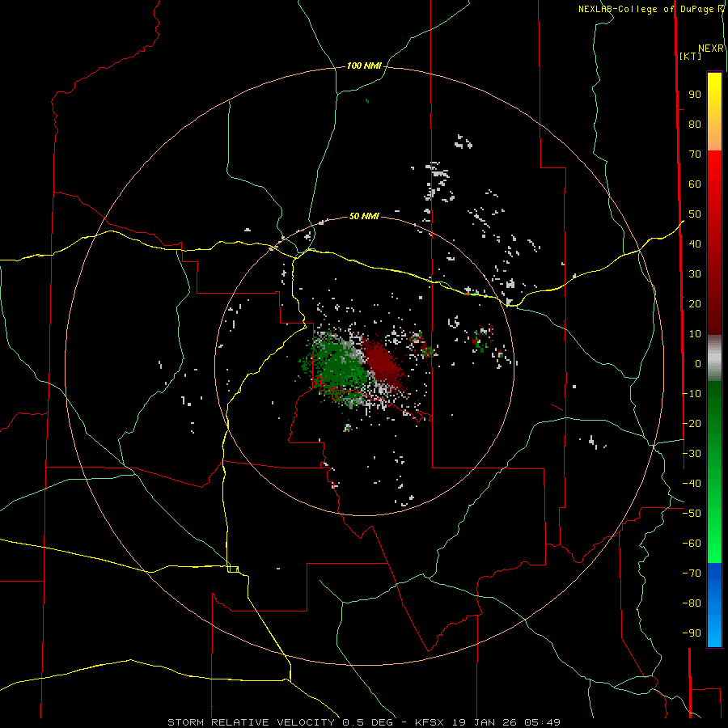Click the KFSX radar site identifier

pyautogui.click(x=430, y=722)
